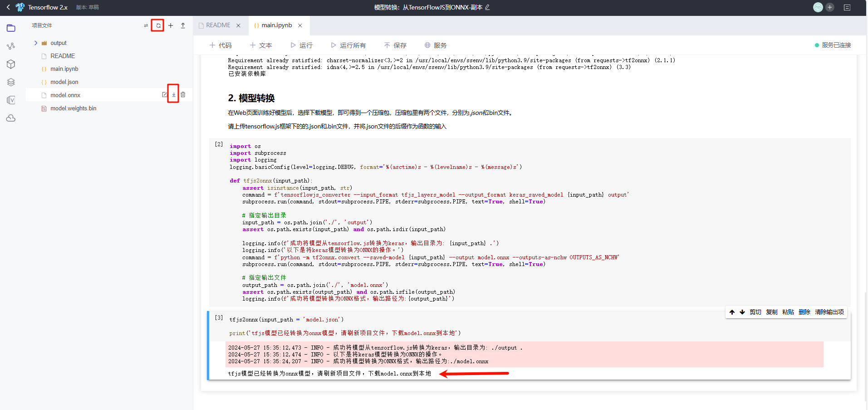Go back with the top-left arrow

8,7
